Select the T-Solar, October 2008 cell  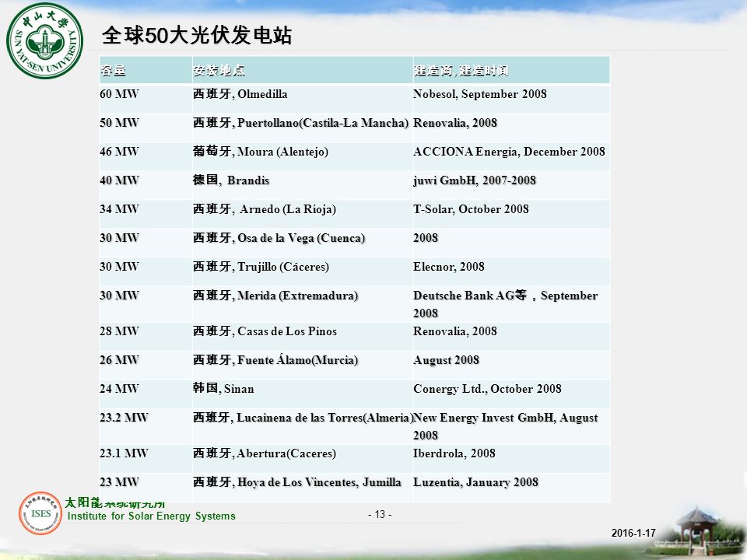pyautogui.click(x=511, y=213)
